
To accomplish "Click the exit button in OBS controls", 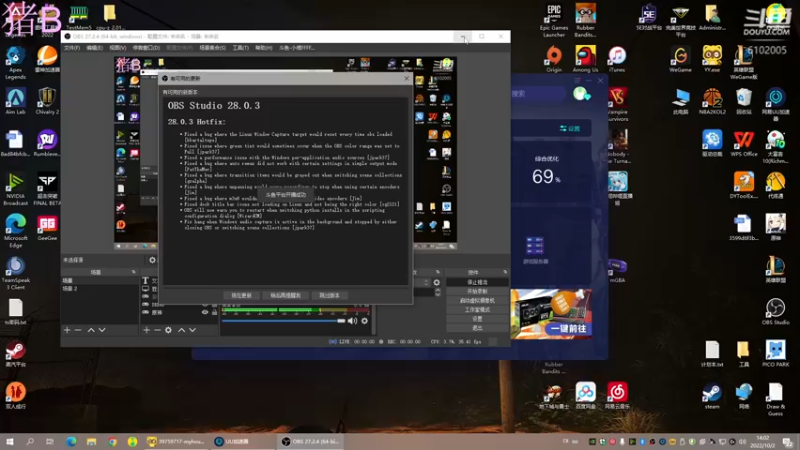I will [x=477, y=328].
